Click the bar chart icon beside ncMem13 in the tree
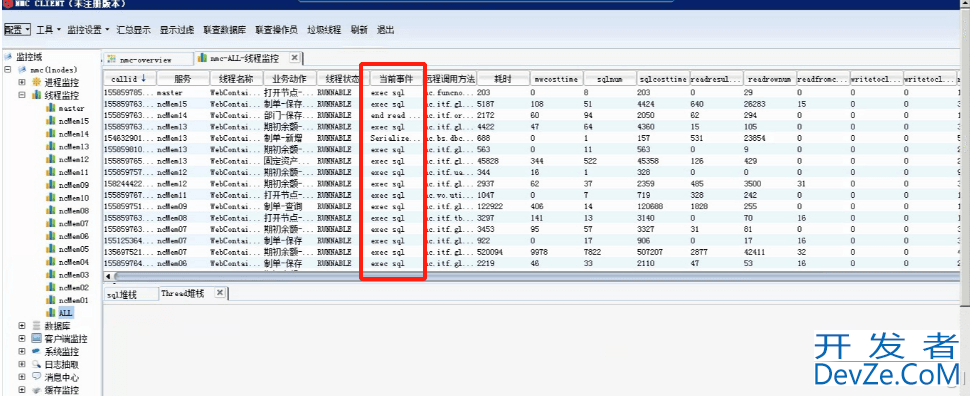This screenshot has height=396, width=970. [51, 147]
